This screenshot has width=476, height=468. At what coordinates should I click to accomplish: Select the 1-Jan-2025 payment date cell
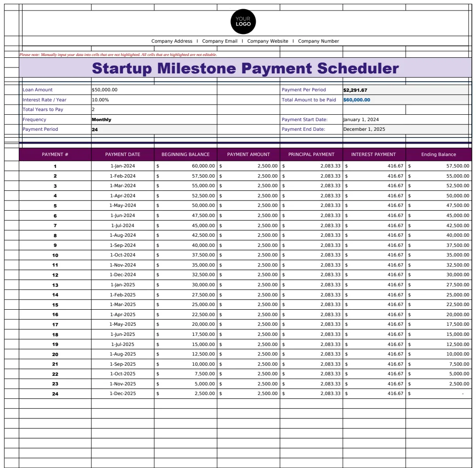(123, 284)
